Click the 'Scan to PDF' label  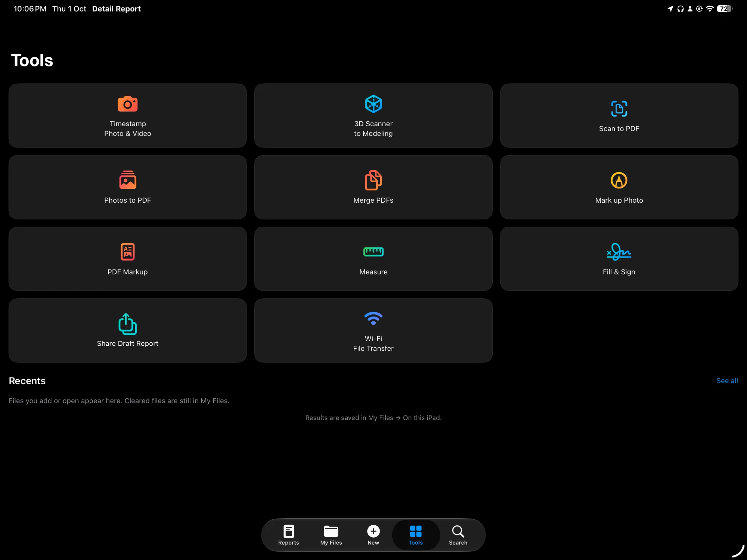click(619, 128)
